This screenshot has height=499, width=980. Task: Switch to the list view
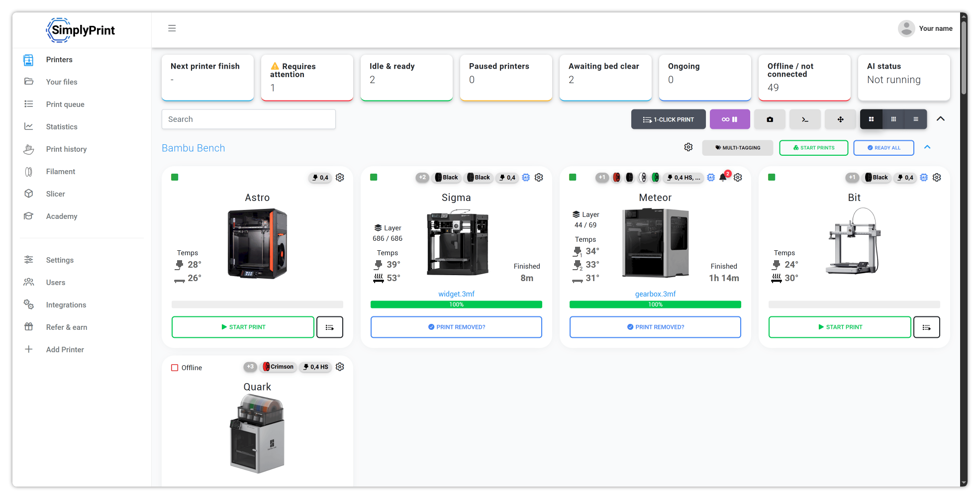point(916,119)
